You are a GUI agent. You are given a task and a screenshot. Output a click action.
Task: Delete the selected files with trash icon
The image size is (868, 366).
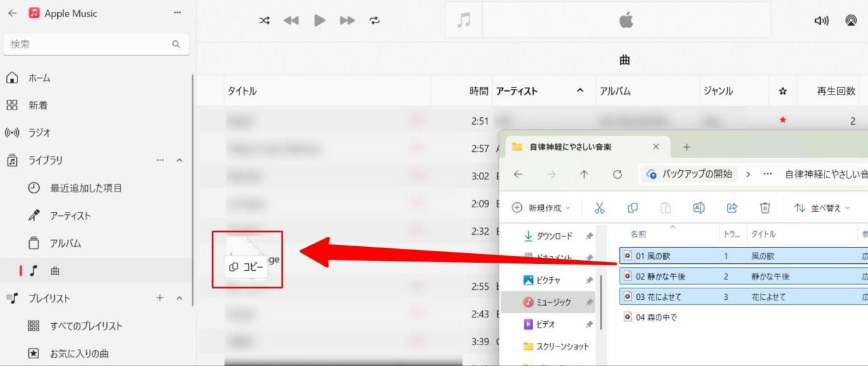[765, 208]
